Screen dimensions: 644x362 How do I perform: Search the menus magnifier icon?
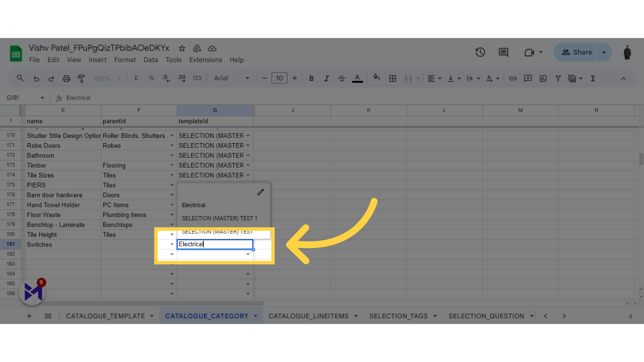click(20, 78)
